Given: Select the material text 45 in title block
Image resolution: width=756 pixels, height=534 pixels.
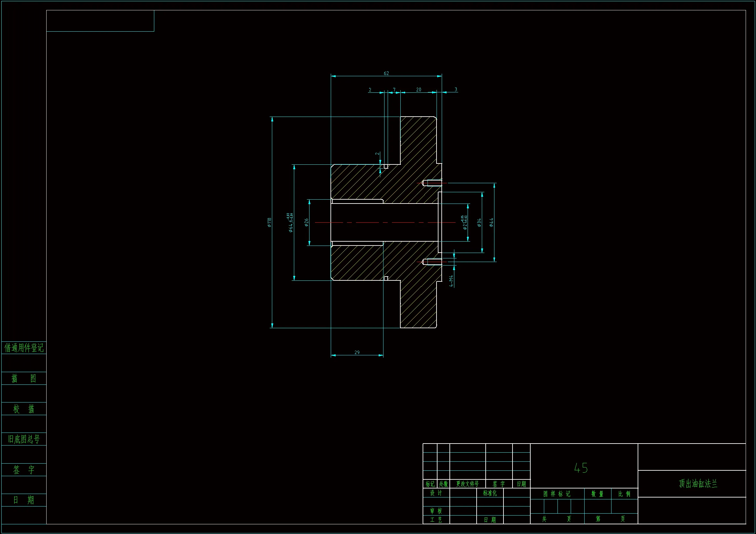Looking at the screenshot, I should click(x=581, y=468).
